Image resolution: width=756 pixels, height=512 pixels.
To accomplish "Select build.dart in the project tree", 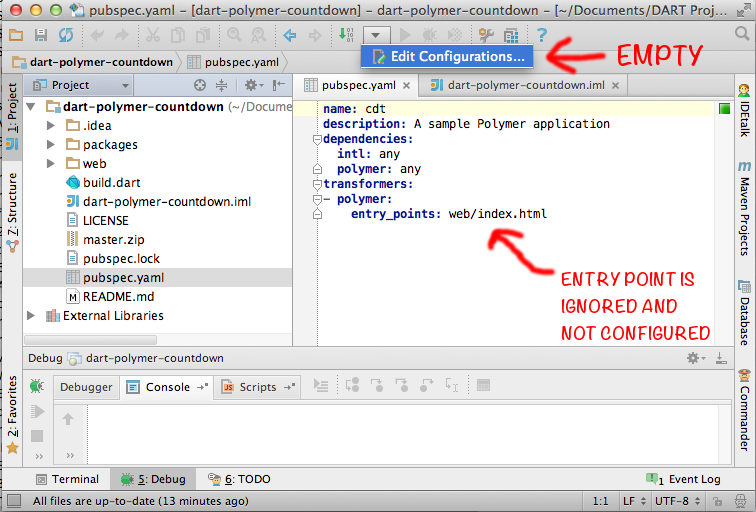I will pos(110,182).
